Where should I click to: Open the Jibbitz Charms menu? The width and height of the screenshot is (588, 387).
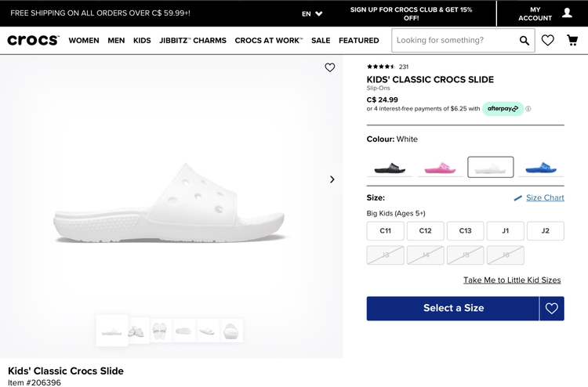coord(193,41)
